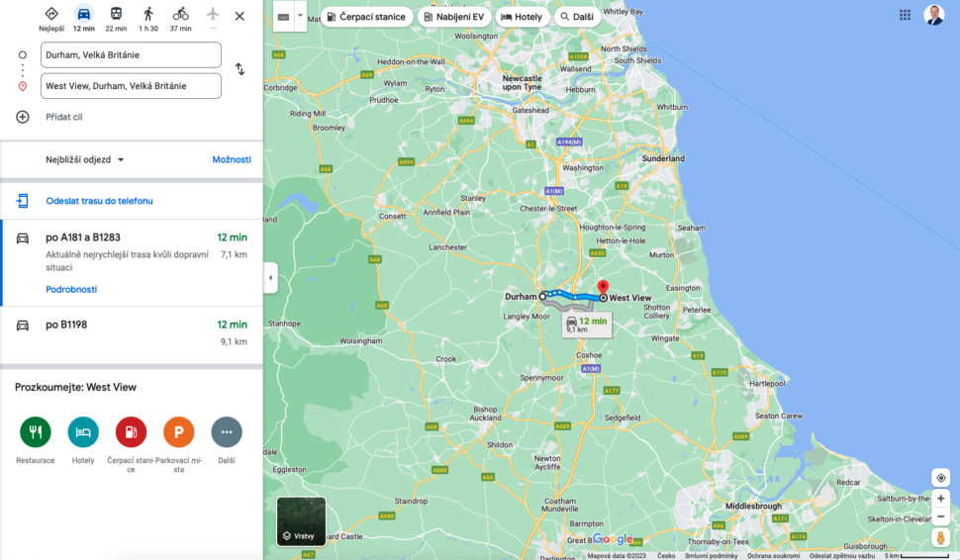Open Podrobnosti for route A181
The width and height of the screenshot is (960, 560).
71,290
